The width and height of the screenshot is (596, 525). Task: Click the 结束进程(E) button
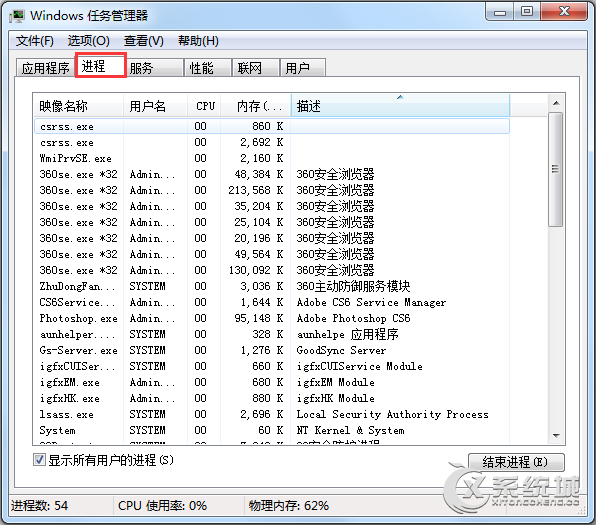(516, 462)
